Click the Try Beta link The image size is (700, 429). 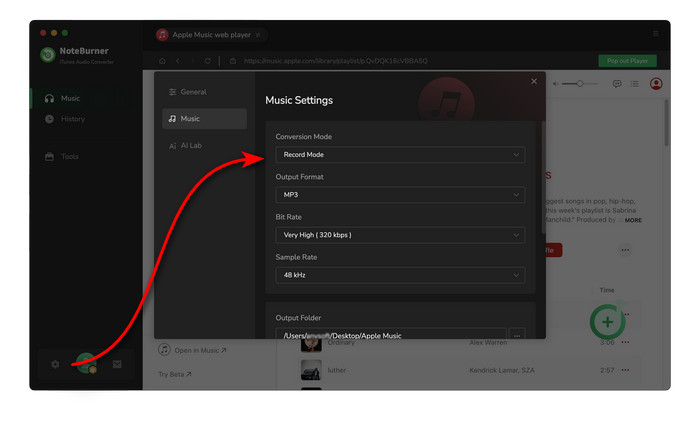(175, 374)
